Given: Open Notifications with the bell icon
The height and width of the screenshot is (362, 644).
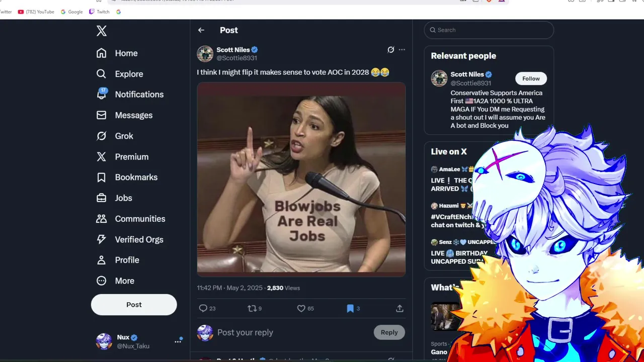Looking at the screenshot, I should coord(130,95).
